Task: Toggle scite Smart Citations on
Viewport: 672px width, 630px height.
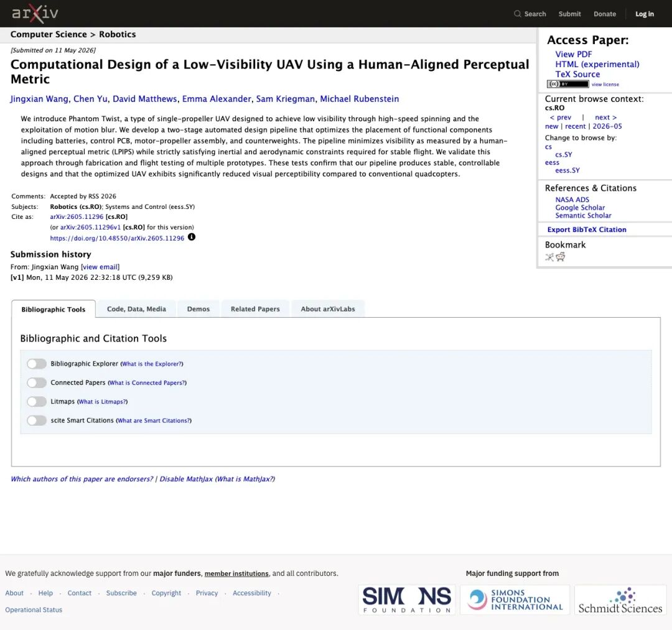Action: [37, 420]
